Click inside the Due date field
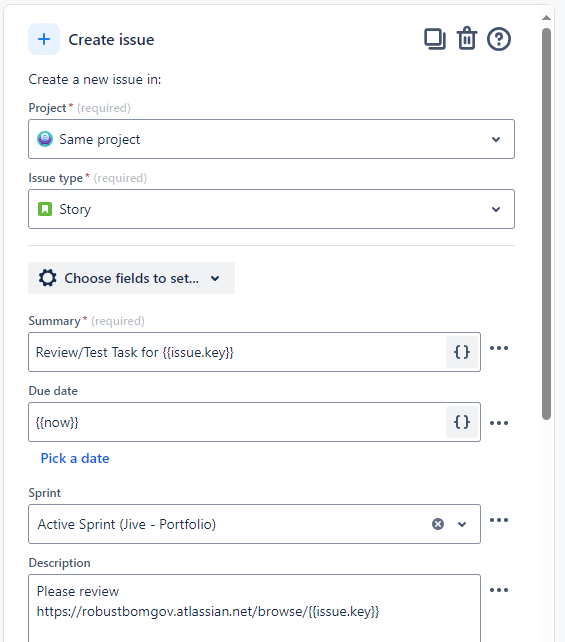 tap(237, 422)
